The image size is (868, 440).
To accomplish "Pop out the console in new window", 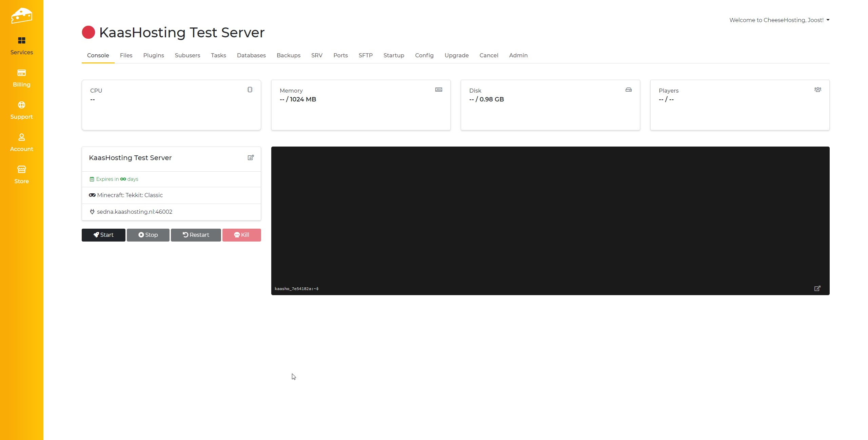I will click(817, 288).
